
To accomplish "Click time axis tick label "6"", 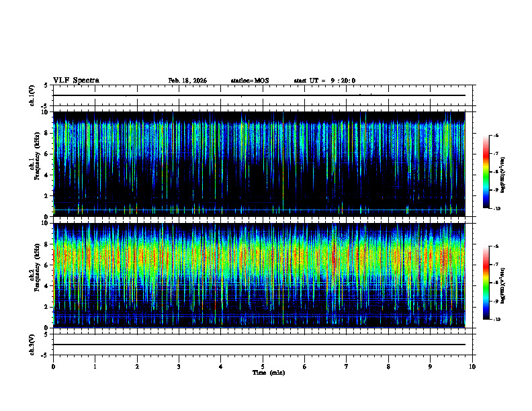I will pos(305,367).
